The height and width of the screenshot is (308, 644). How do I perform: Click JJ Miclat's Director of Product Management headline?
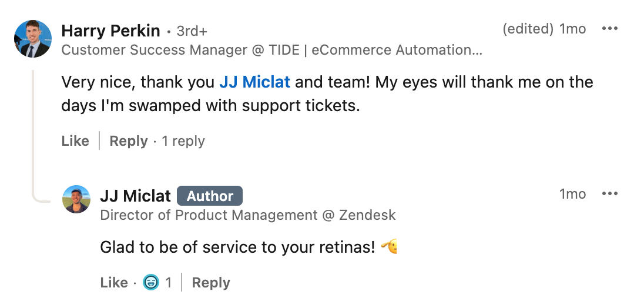click(248, 215)
